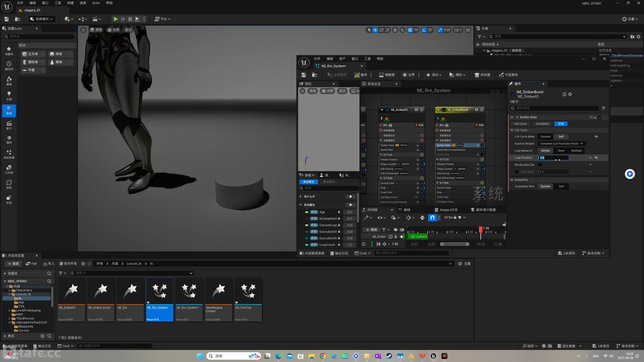
Task: Open the 透视 perspective menu in main viewport
Action: coord(96,30)
